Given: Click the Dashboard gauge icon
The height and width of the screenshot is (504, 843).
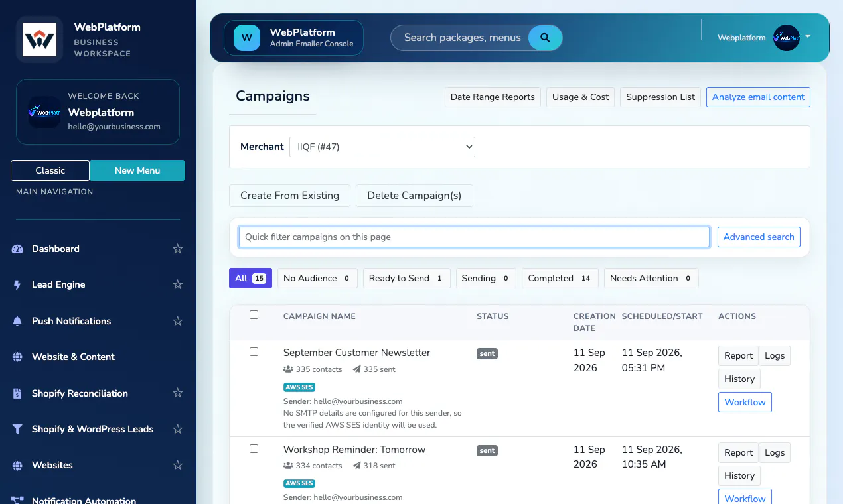Looking at the screenshot, I should (x=17, y=249).
